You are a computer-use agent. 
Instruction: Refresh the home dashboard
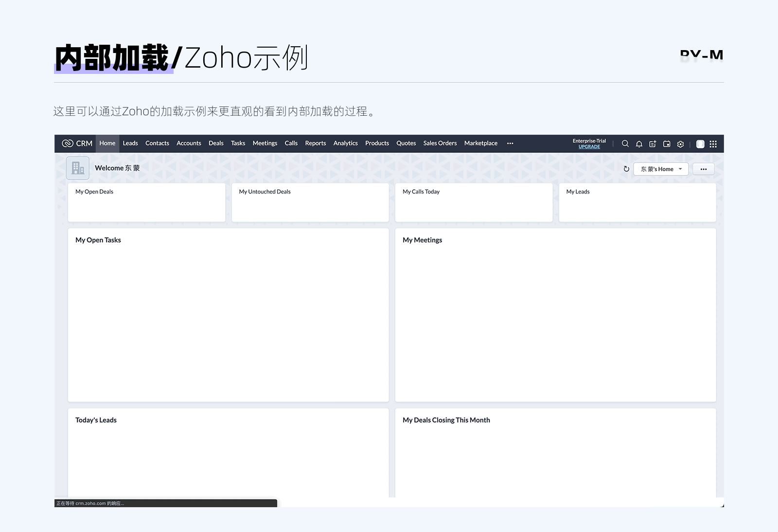click(626, 169)
